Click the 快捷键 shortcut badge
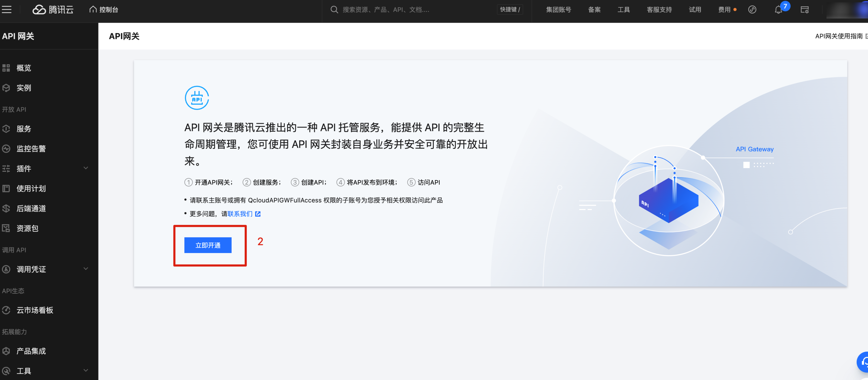Viewport: 868px width, 380px height. pos(510,9)
